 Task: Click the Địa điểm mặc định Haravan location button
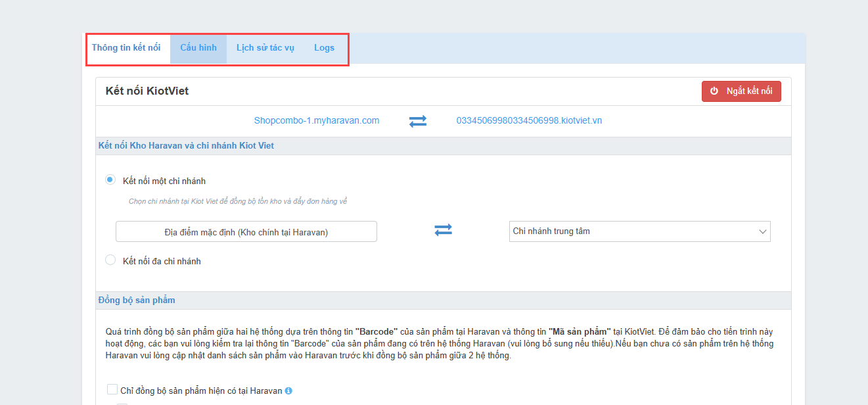(x=246, y=231)
